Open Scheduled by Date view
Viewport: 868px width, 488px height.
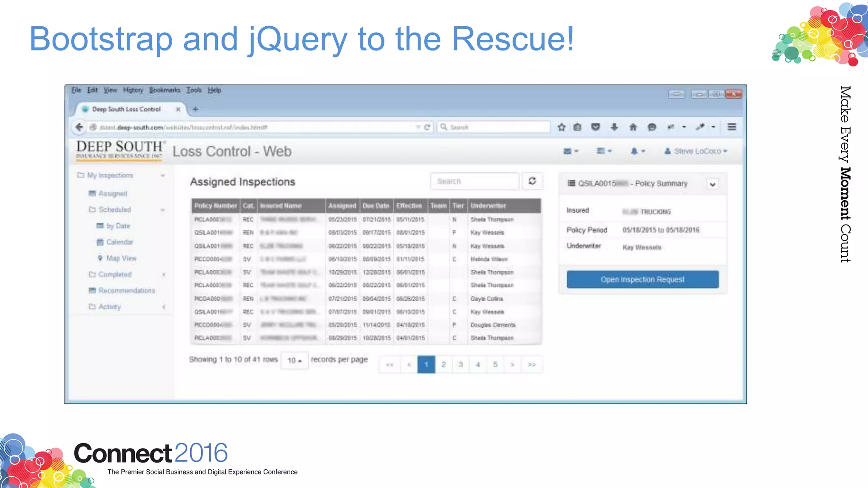click(x=113, y=226)
